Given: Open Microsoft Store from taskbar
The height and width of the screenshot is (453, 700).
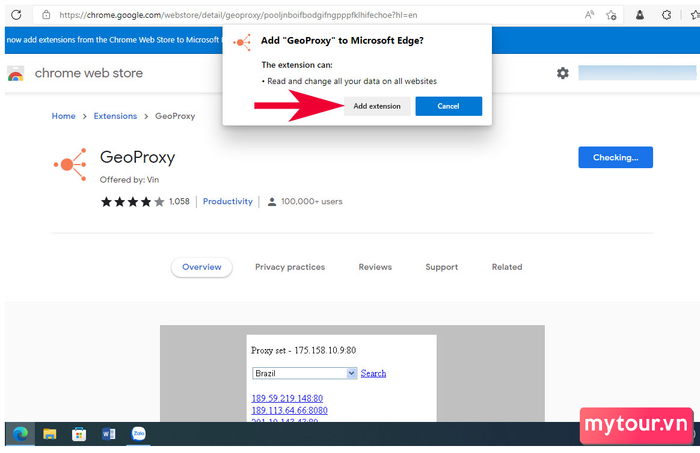Looking at the screenshot, I should click(79, 434).
